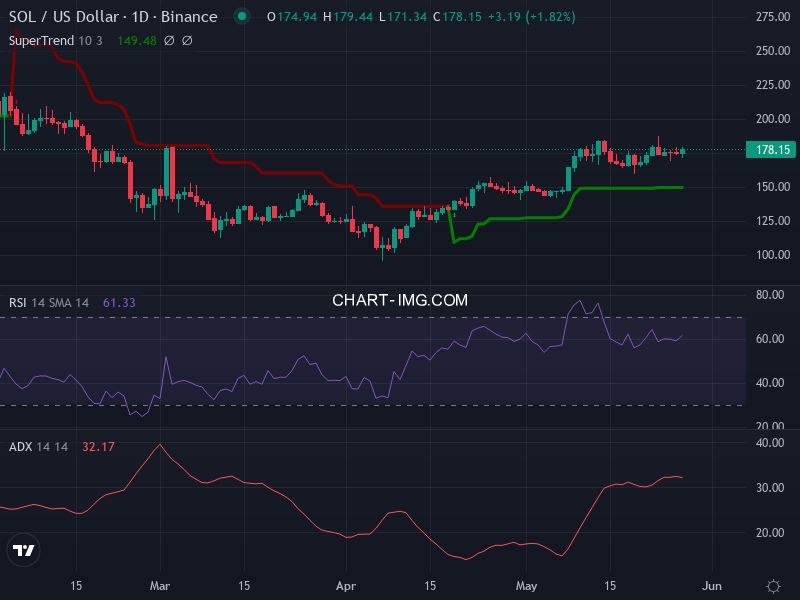The image size is (800, 600).
Task: Click the 40.00 label on RSI axis
Action: (x=770, y=383)
